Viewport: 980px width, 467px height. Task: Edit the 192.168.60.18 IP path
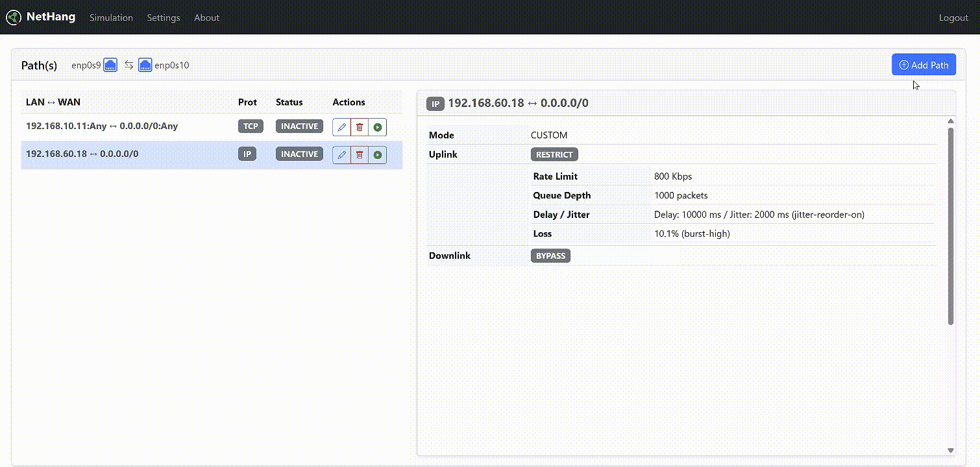click(342, 155)
